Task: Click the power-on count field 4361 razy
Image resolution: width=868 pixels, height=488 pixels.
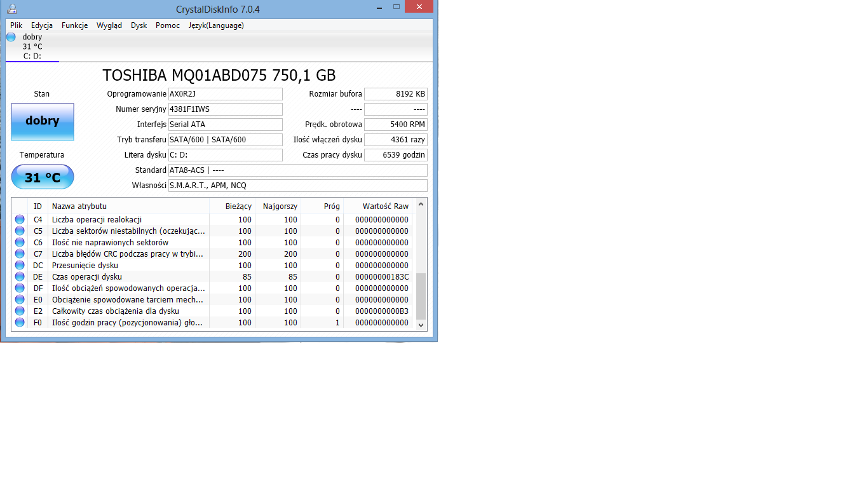Action: pyautogui.click(x=396, y=140)
